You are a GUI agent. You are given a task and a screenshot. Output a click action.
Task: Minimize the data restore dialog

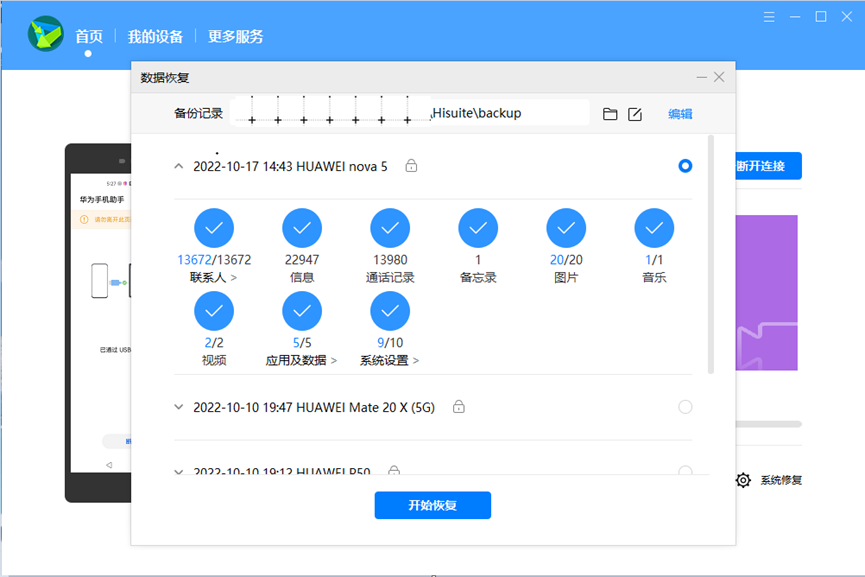pyautogui.click(x=701, y=77)
